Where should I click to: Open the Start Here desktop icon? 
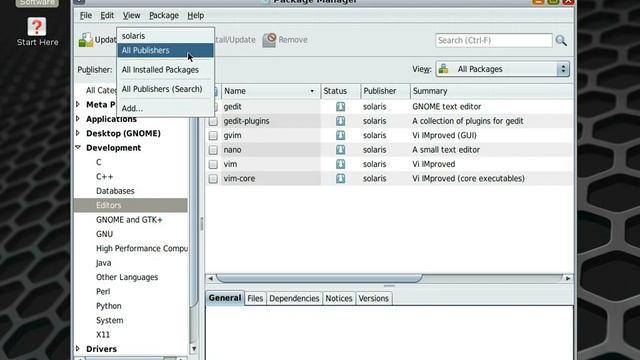pyautogui.click(x=37, y=31)
